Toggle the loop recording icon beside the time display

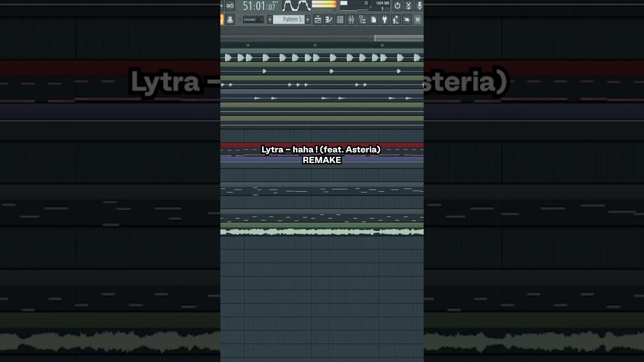tap(230, 6)
